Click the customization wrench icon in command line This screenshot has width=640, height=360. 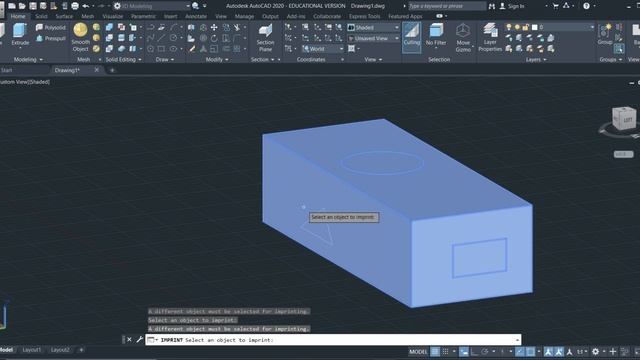tap(140, 340)
